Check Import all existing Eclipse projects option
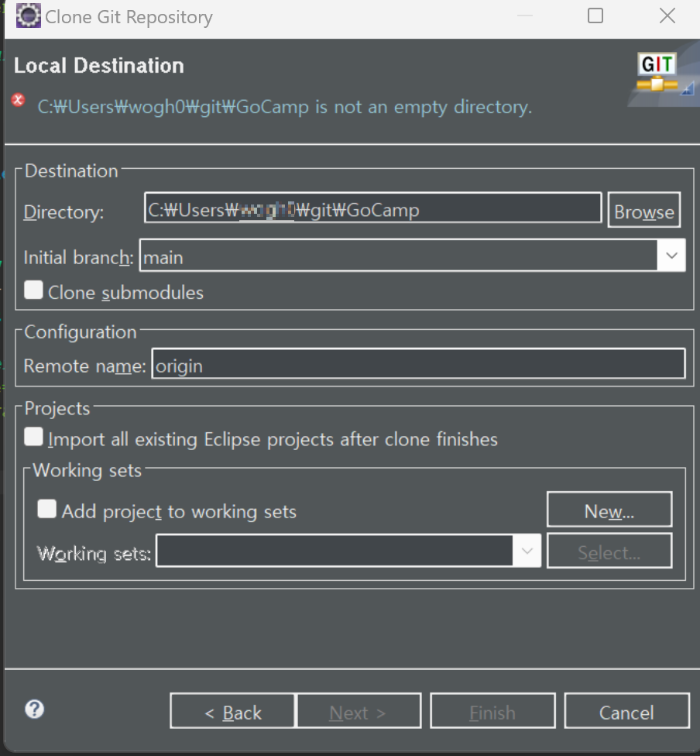The height and width of the screenshot is (756, 700). [x=33, y=437]
